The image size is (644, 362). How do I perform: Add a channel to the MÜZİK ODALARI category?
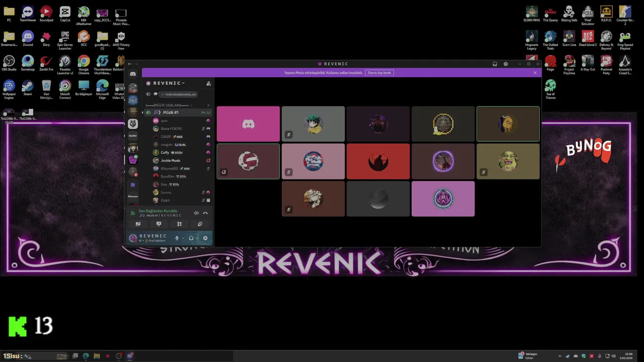[x=208, y=105]
